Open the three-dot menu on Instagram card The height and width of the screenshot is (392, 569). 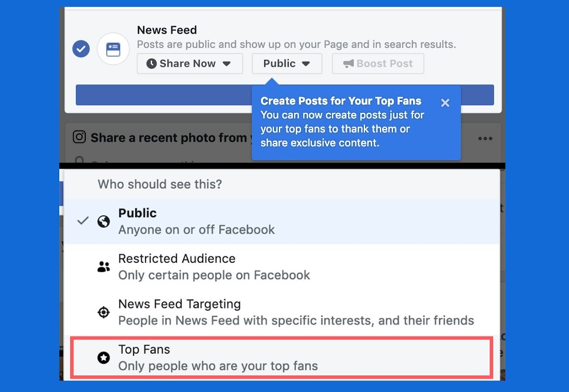[x=485, y=138]
